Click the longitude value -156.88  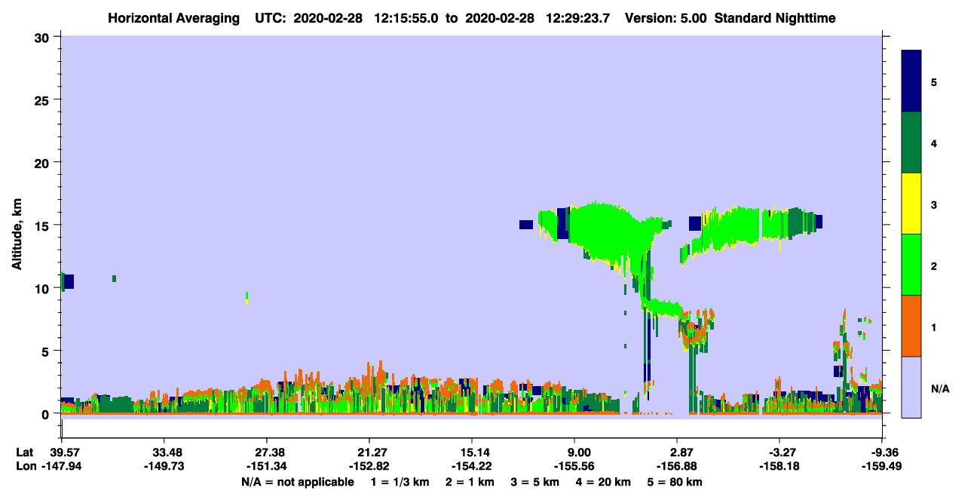coord(677,466)
